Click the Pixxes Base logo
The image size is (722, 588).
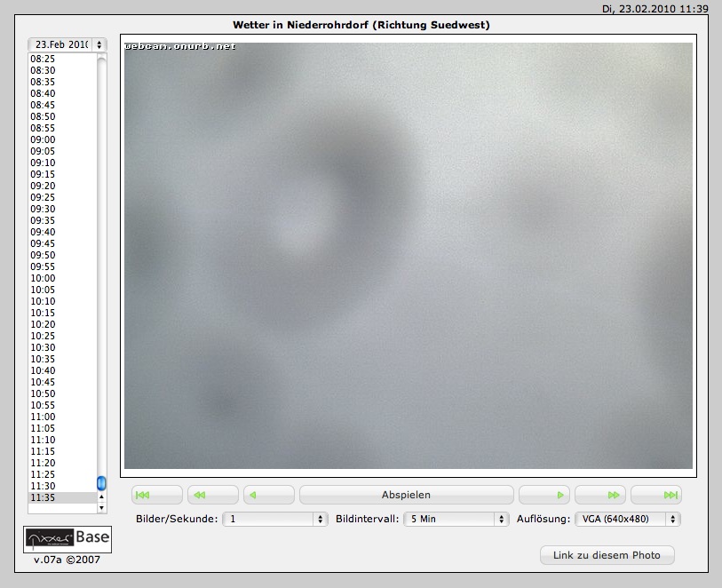tap(67, 538)
